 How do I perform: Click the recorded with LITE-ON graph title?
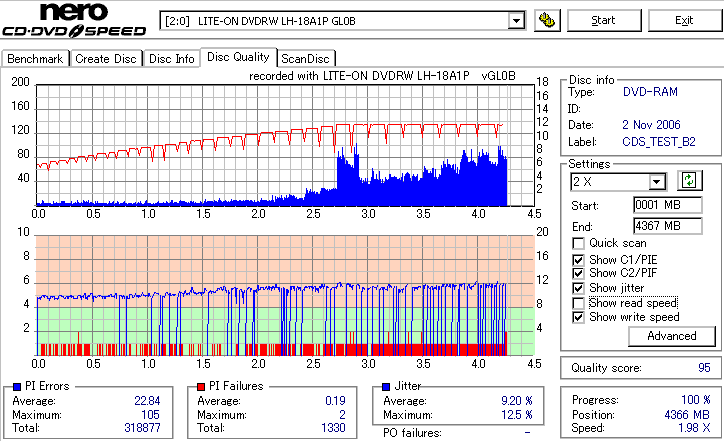(382, 76)
